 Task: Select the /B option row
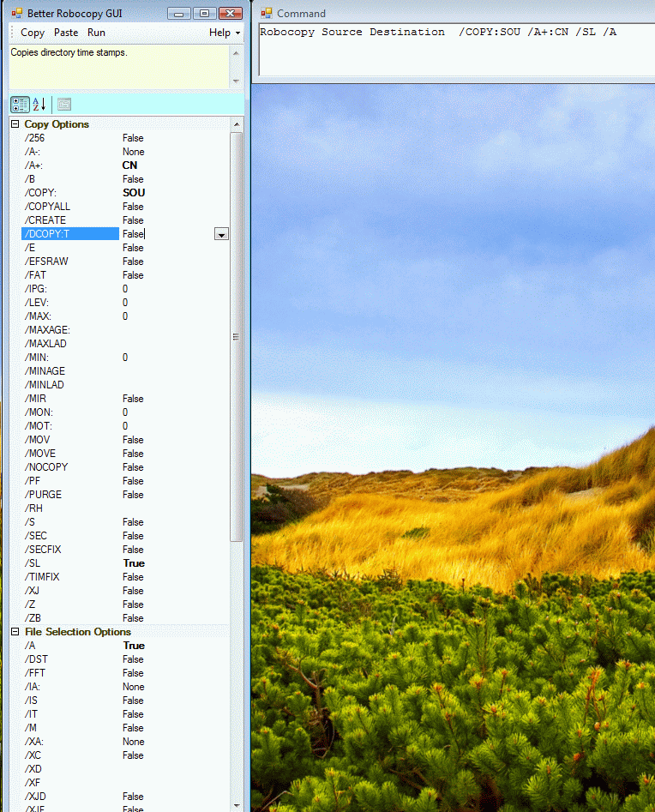[126, 179]
